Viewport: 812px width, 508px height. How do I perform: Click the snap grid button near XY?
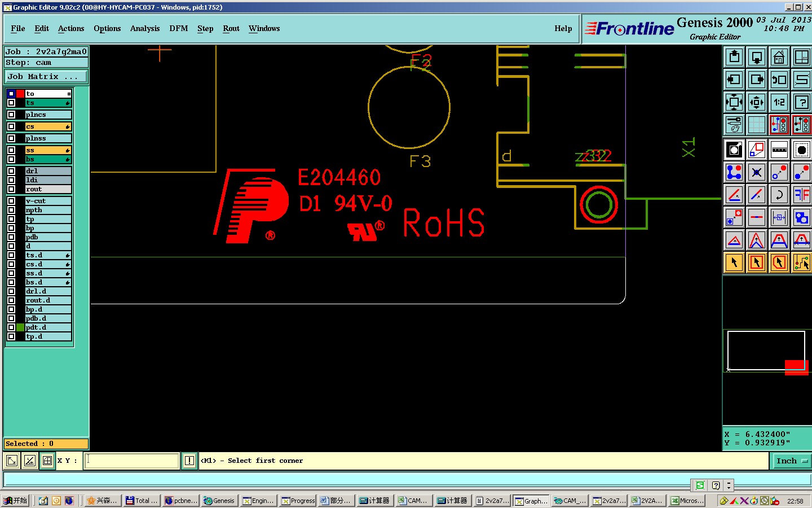[x=47, y=461]
